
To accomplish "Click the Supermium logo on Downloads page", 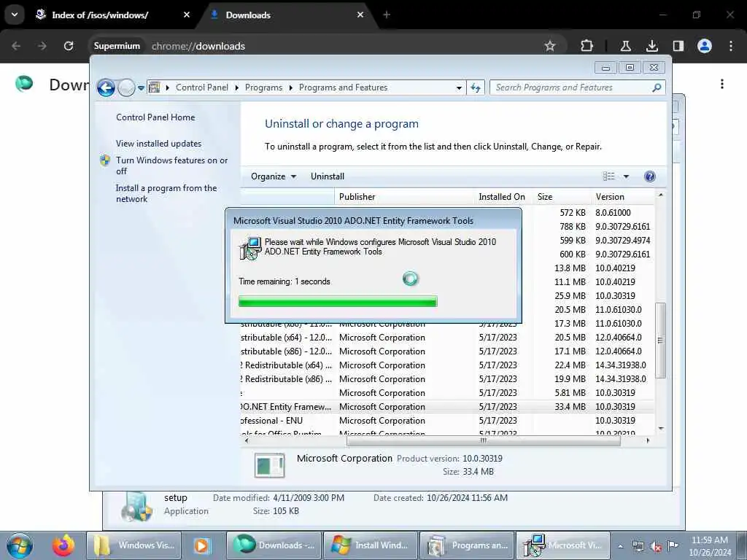I will 24,83.
